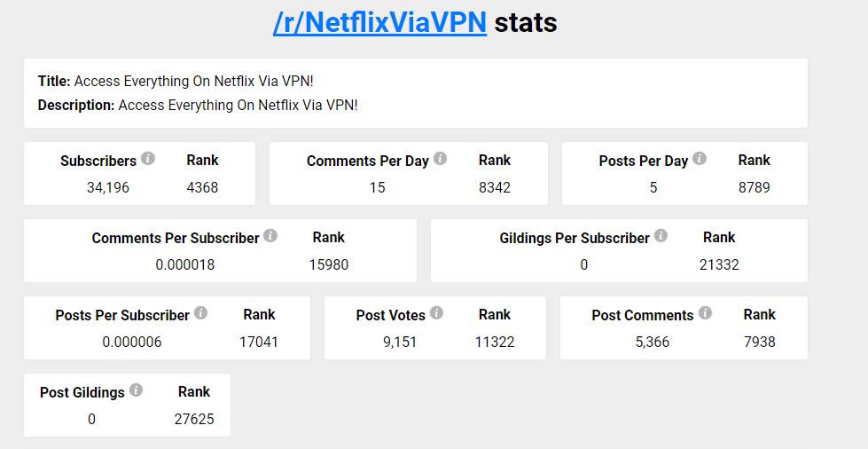This screenshot has height=449, width=868.
Task: Click the Subscribers count 34,196
Action: point(108,187)
